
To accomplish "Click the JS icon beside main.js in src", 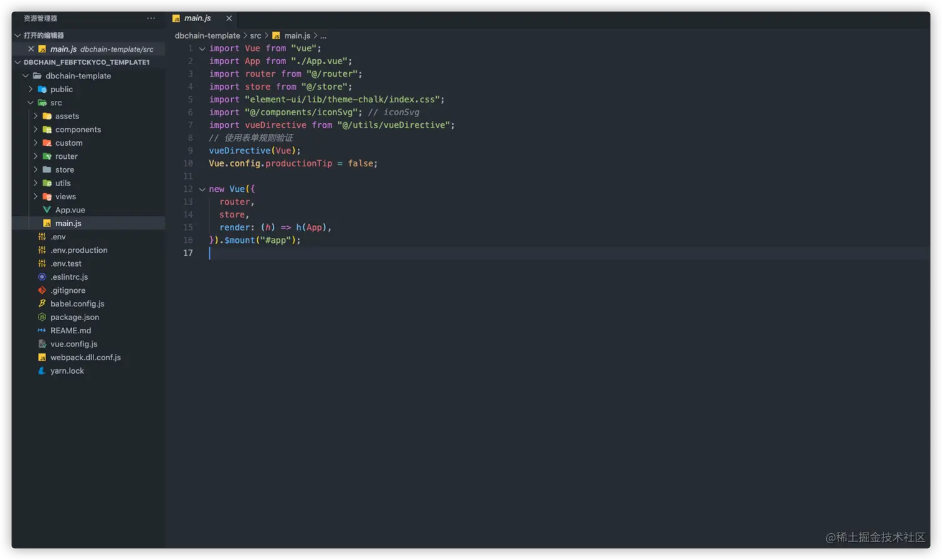I will pos(47,223).
